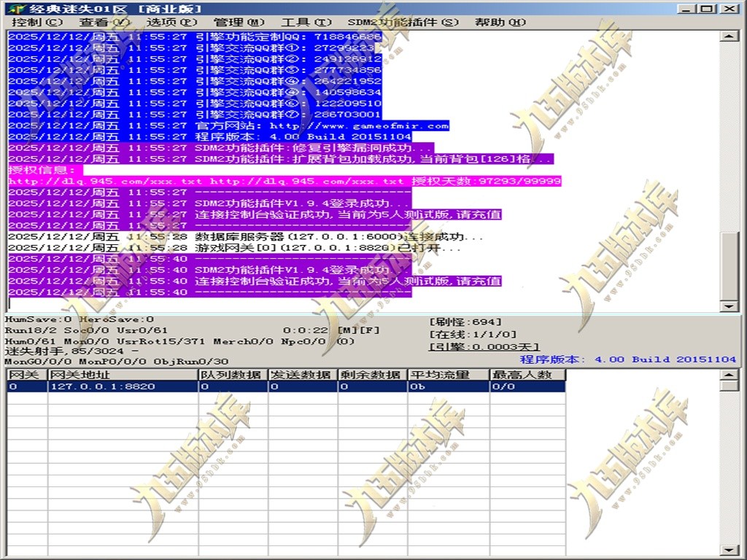This screenshot has height=560, width=747.
Task: Click the [引擎:0.0003天] status label
Action: pos(484,346)
